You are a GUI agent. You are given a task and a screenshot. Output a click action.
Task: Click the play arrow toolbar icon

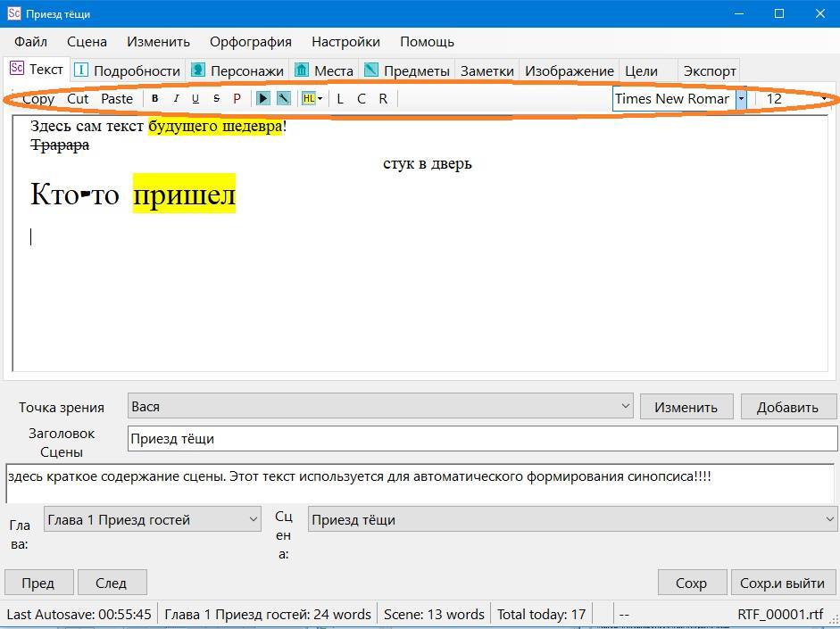pos(263,99)
